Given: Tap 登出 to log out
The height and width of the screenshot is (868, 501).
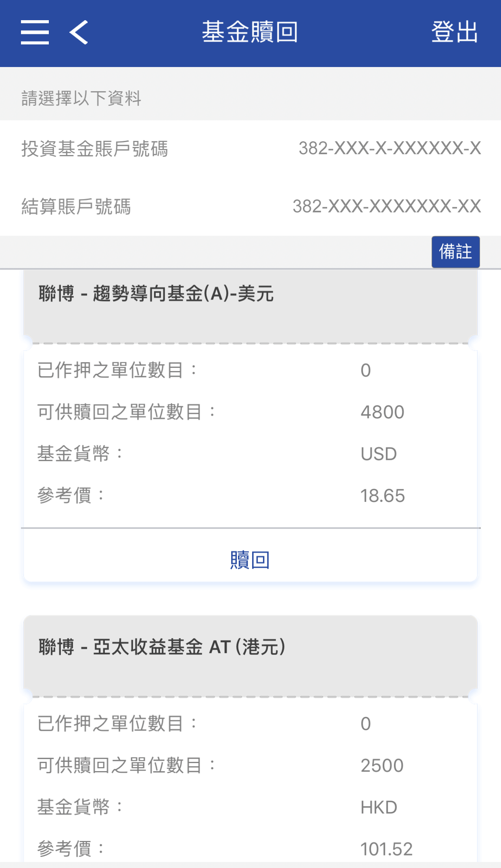Looking at the screenshot, I should click(455, 32).
